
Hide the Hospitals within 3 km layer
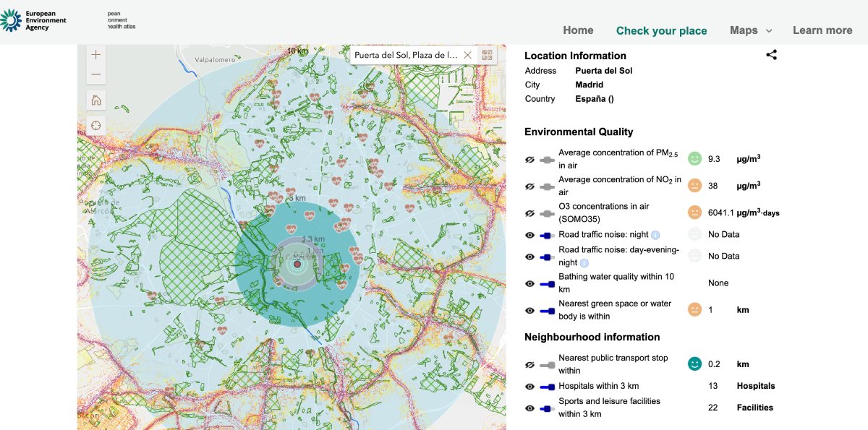[530, 386]
